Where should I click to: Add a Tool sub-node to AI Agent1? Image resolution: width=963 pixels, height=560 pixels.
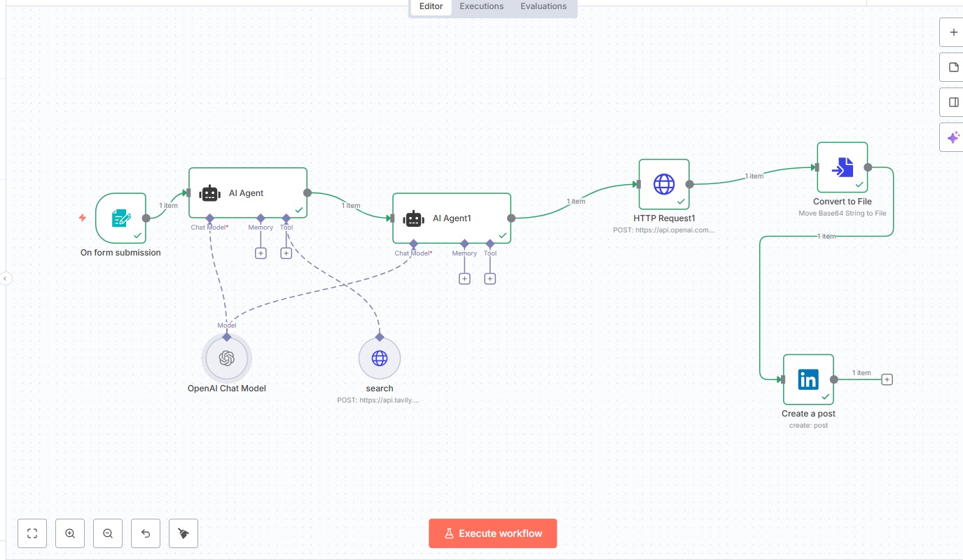tap(490, 279)
